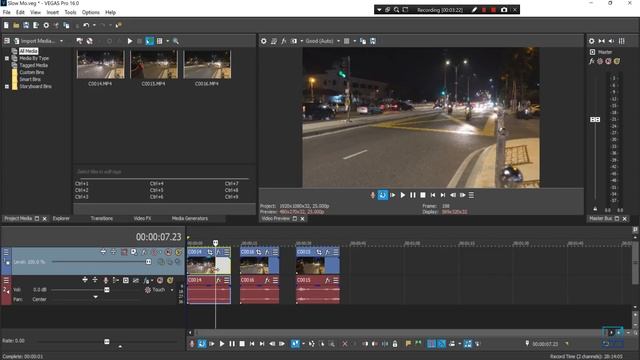Image resolution: width=640 pixels, height=360 pixels.
Task: Click Master FX icon in Master Bus
Action: pyautogui.click(x=591, y=61)
